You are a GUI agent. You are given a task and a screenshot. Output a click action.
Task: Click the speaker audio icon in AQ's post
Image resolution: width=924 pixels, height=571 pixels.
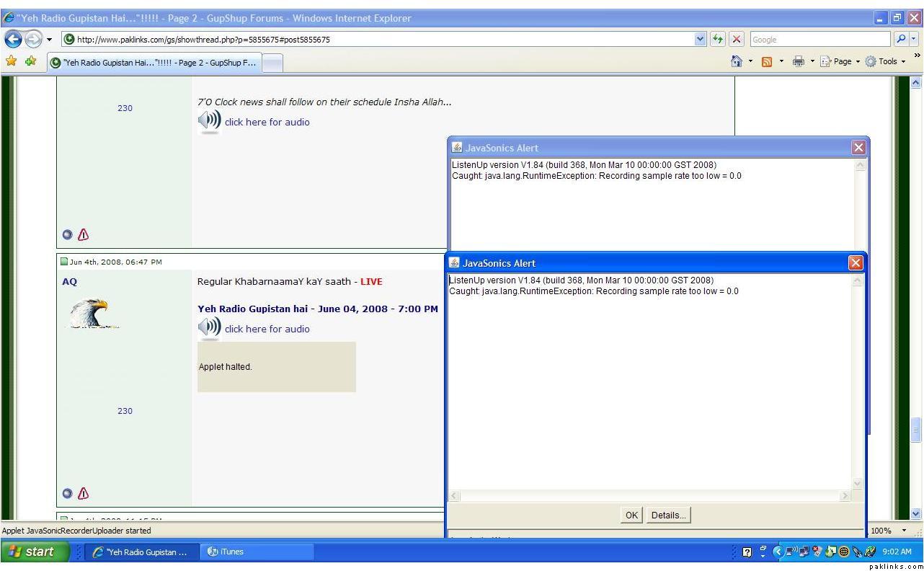[209, 328]
